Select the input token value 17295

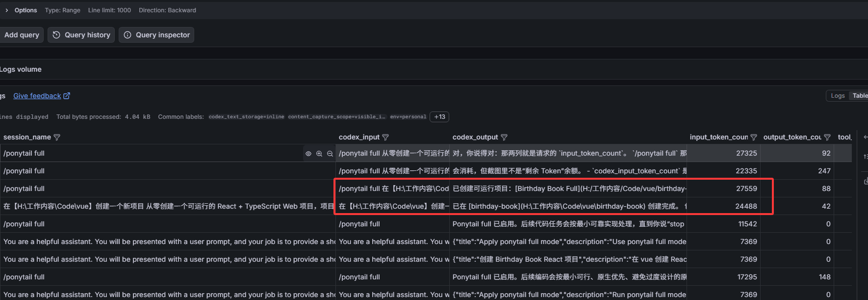click(x=747, y=277)
